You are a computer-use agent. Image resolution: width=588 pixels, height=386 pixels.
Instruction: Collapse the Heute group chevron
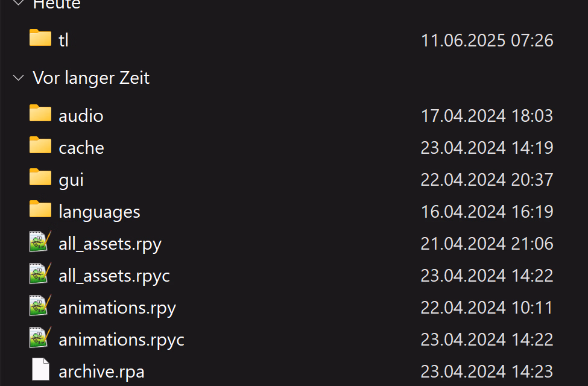pyautogui.click(x=18, y=3)
